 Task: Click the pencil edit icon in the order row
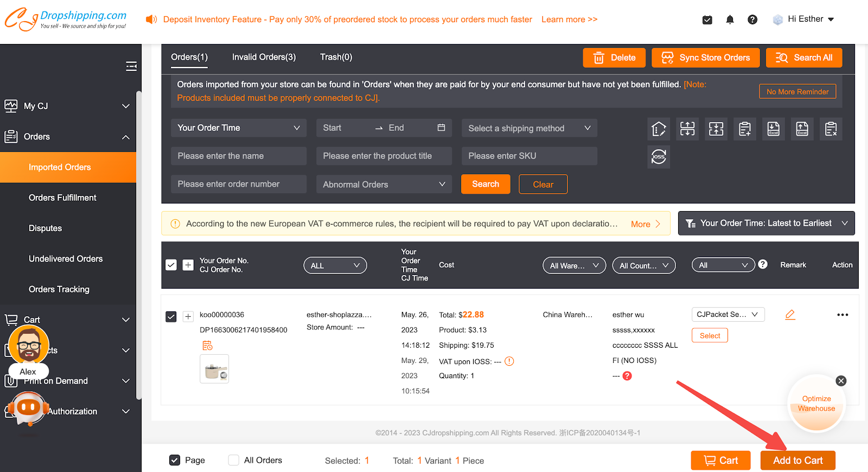pos(790,315)
